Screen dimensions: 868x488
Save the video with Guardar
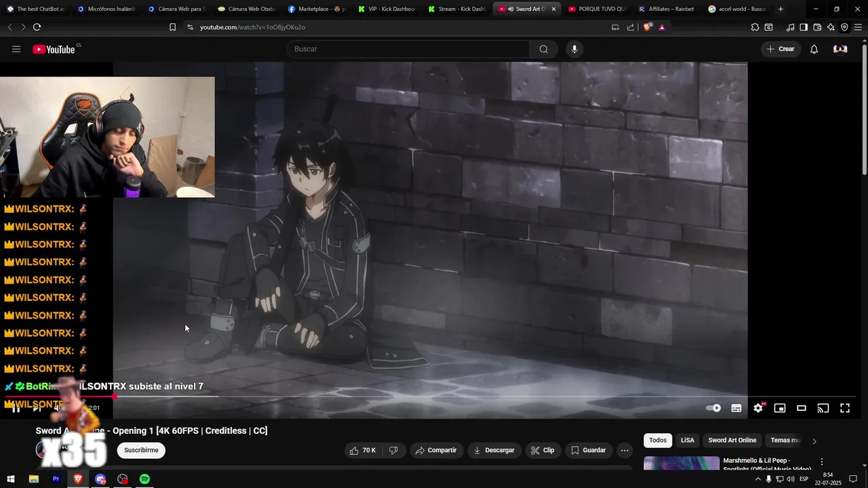click(x=589, y=450)
